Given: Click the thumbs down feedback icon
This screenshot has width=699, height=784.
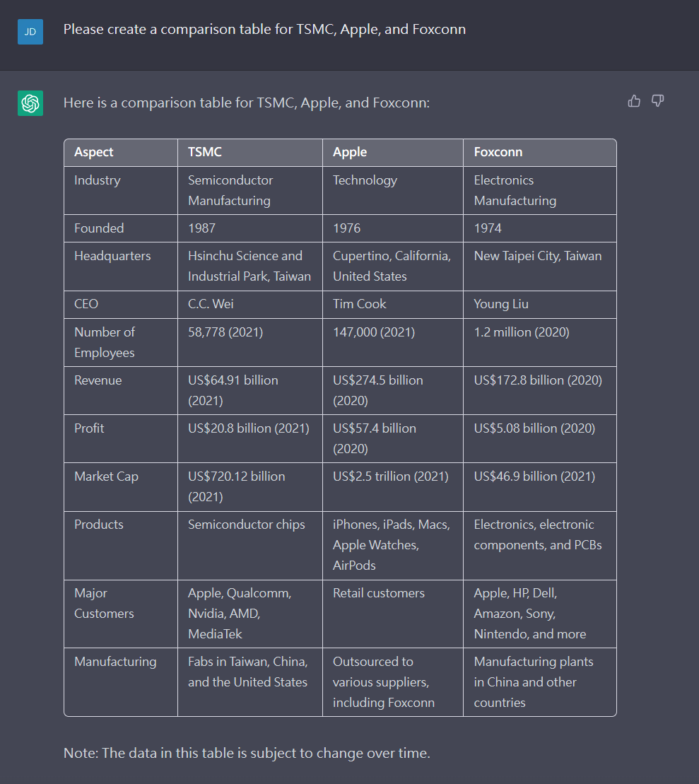Looking at the screenshot, I should pyautogui.click(x=657, y=101).
